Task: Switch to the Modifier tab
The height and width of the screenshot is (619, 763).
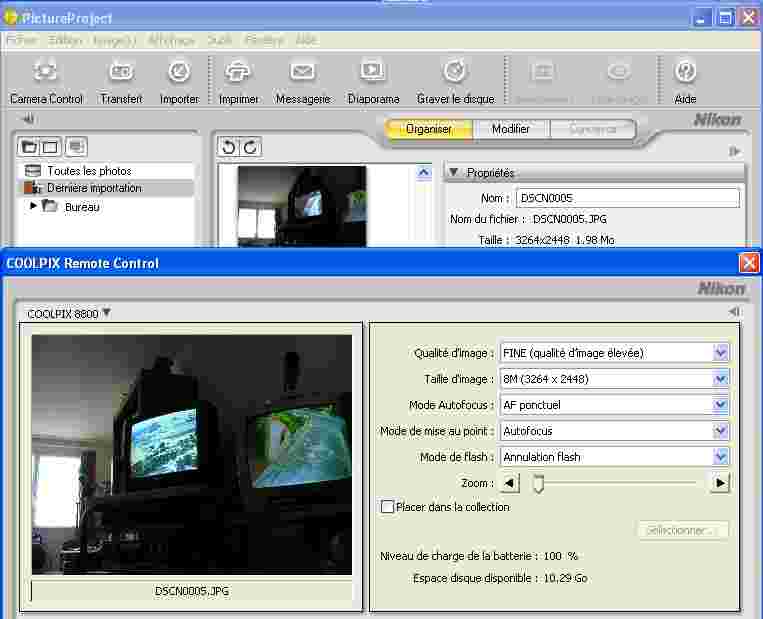Action: 510,129
